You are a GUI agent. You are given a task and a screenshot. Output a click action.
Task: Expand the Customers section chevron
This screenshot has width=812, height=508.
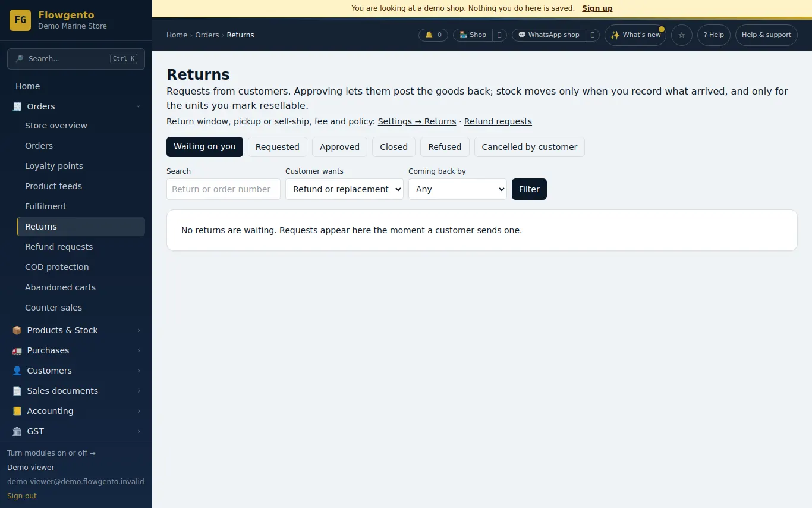pos(139,371)
